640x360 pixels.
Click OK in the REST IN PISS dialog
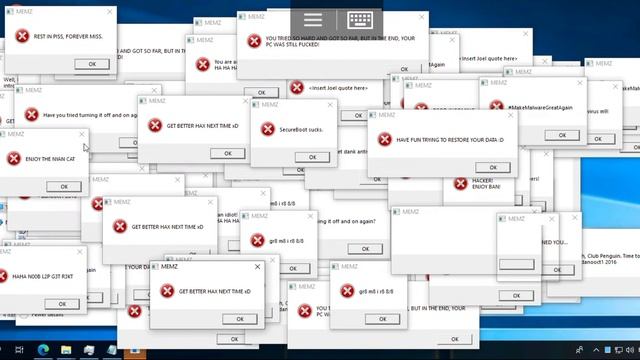tap(92, 64)
